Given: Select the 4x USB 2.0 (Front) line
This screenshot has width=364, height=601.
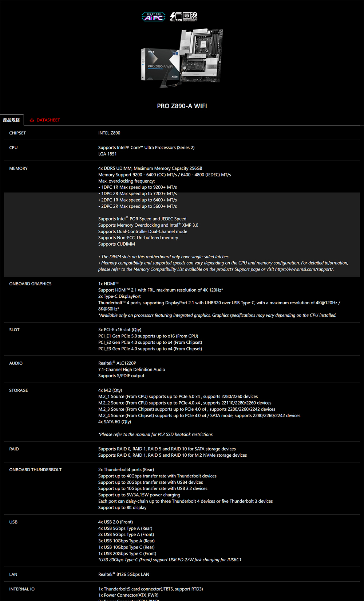Looking at the screenshot, I should click(116, 522).
